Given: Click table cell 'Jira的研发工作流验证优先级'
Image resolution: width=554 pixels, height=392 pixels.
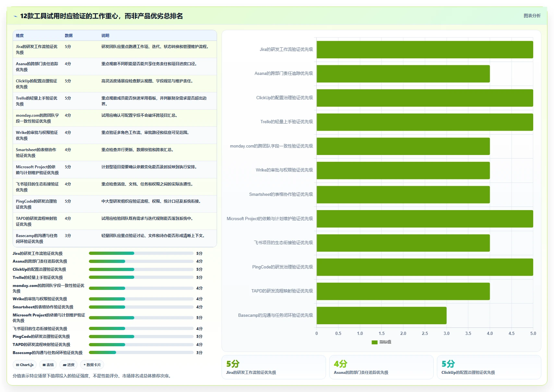Looking at the screenshot, I should 37,49.
